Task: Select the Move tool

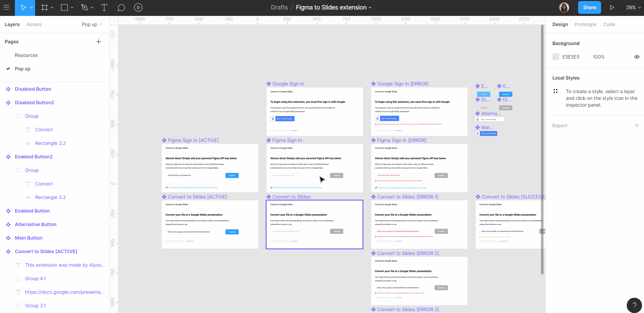Action: tap(23, 7)
